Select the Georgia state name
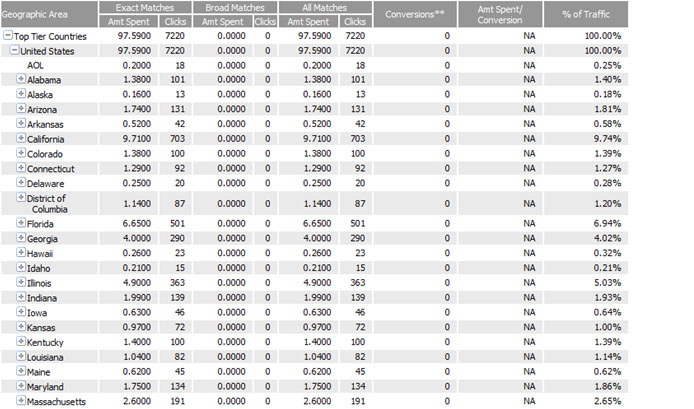 click(42, 239)
